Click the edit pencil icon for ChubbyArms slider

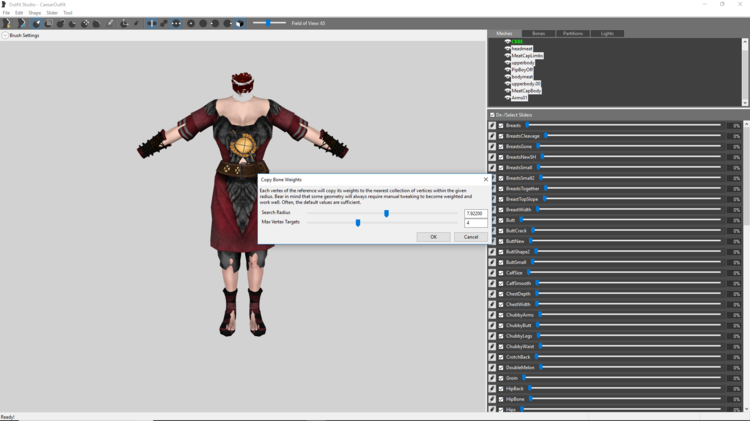pyautogui.click(x=492, y=315)
